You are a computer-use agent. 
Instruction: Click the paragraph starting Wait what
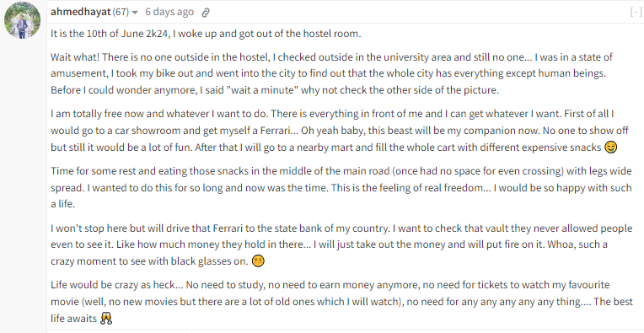(332, 73)
